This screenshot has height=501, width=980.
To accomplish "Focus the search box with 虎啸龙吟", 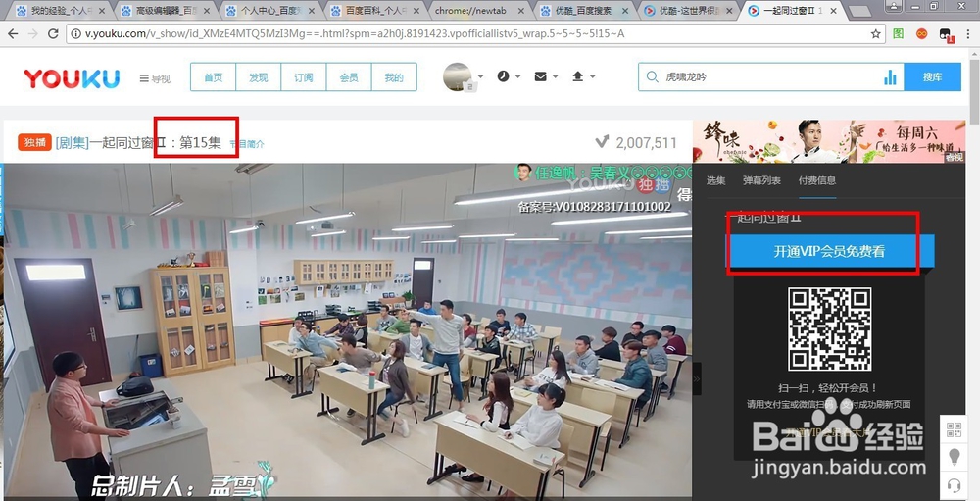I will coord(768,76).
